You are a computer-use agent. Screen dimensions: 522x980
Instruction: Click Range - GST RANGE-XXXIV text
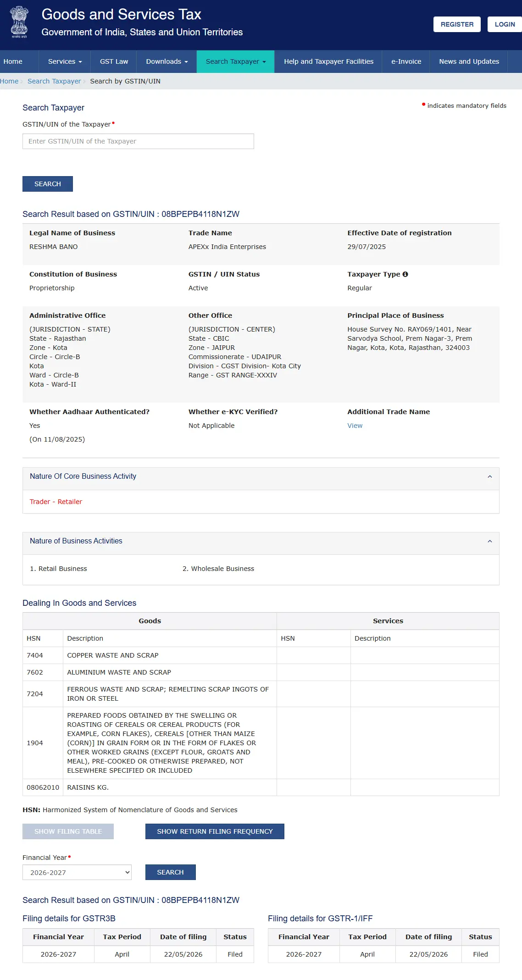coord(233,375)
